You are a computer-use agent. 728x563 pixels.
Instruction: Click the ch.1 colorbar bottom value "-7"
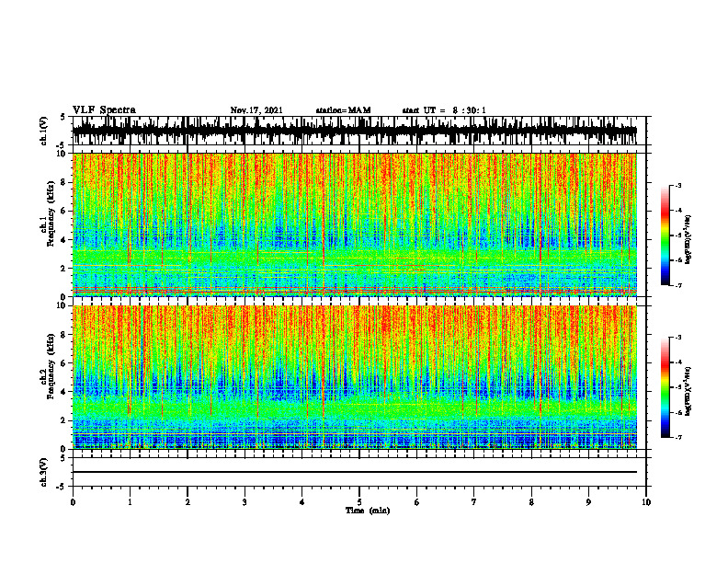678,285
